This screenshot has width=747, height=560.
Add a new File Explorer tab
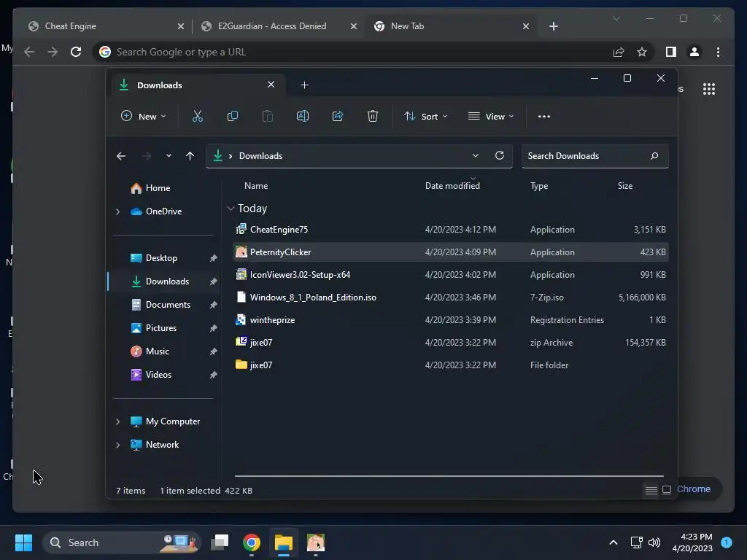[304, 85]
